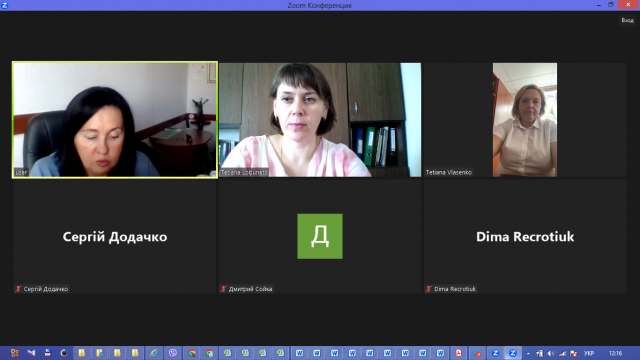The height and width of the screenshot is (360, 640).
Task: Open the Adobe PDF taskbar icon
Action: coord(458,353)
